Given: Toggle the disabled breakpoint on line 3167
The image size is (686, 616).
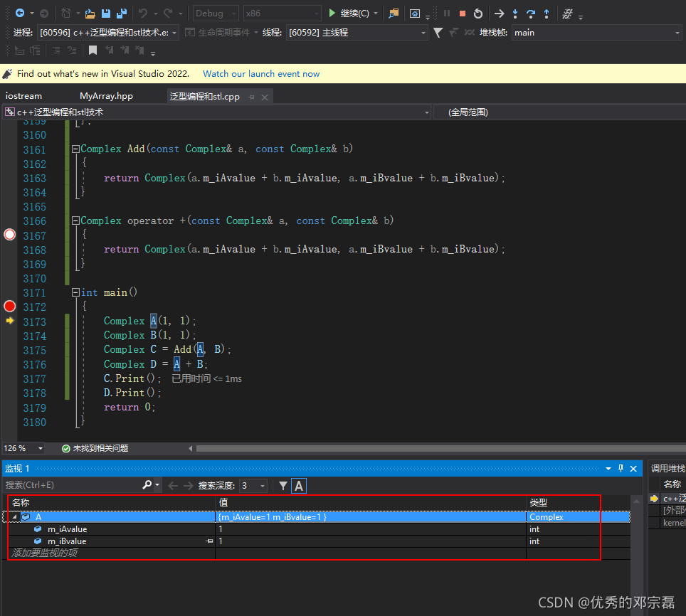Looking at the screenshot, I should point(10,235).
